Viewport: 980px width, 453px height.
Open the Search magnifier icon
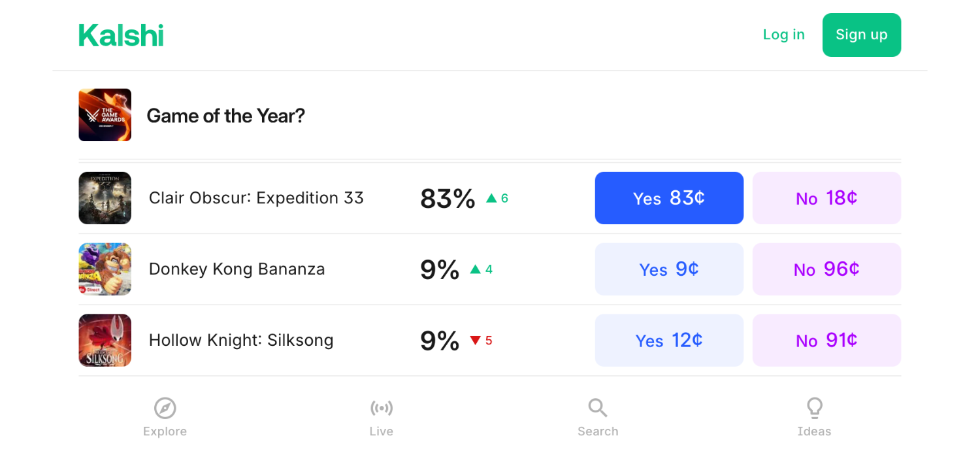click(598, 409)
